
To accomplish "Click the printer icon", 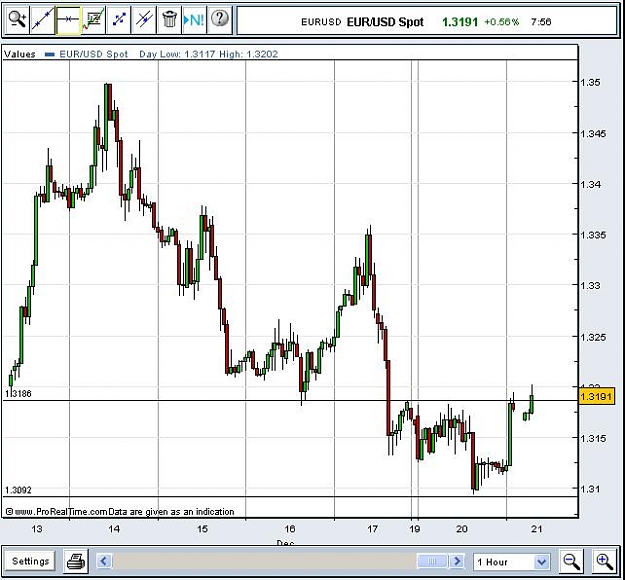I will pyautogui.click(x=76, y=562).
